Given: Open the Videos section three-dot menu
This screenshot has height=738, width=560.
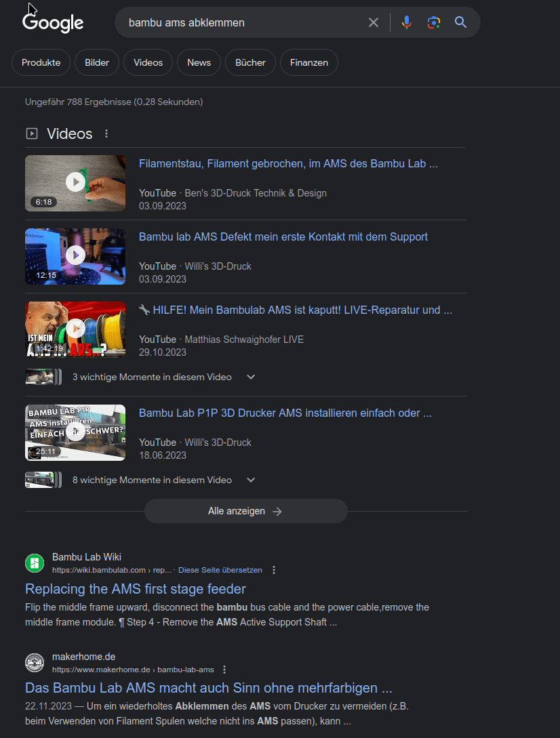Looking at the screenshot, I should pyautogui.click(x=106, y=134).
